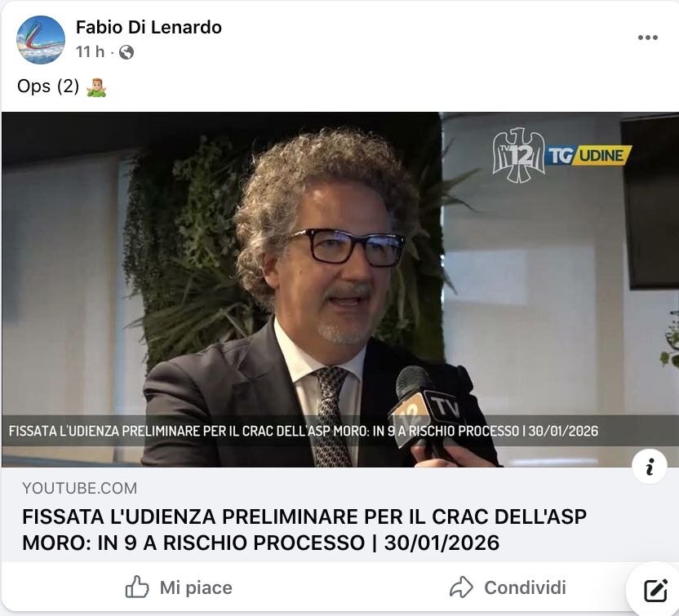
Task: Click the thumbs-up icon beside Mi piace
Action: 137,587
